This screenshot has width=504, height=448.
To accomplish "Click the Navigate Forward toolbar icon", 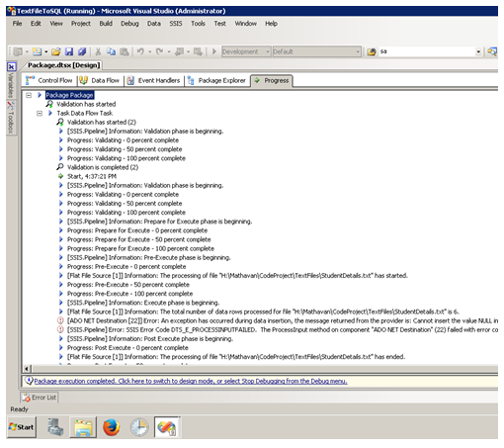I will 198,51.
